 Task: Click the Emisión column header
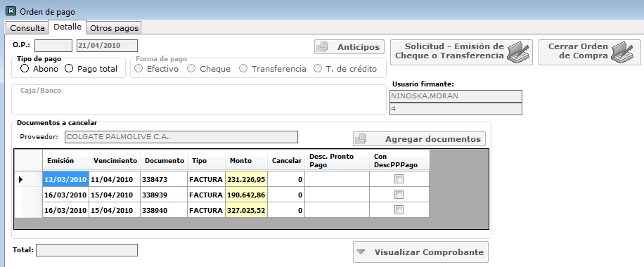point(65,161)
